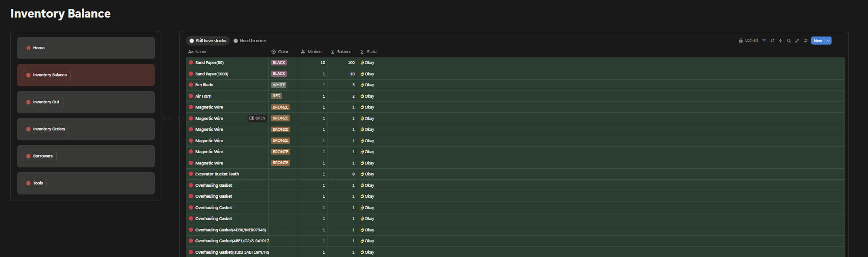The height and width of the screenshot is (257, 868).
Task: Click red page icon of Excavator Bucket Teeth
Action: click(x=191, y=174)
